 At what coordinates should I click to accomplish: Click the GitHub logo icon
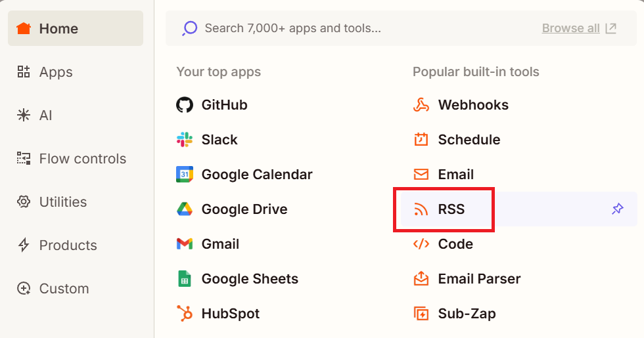point(185,105)
